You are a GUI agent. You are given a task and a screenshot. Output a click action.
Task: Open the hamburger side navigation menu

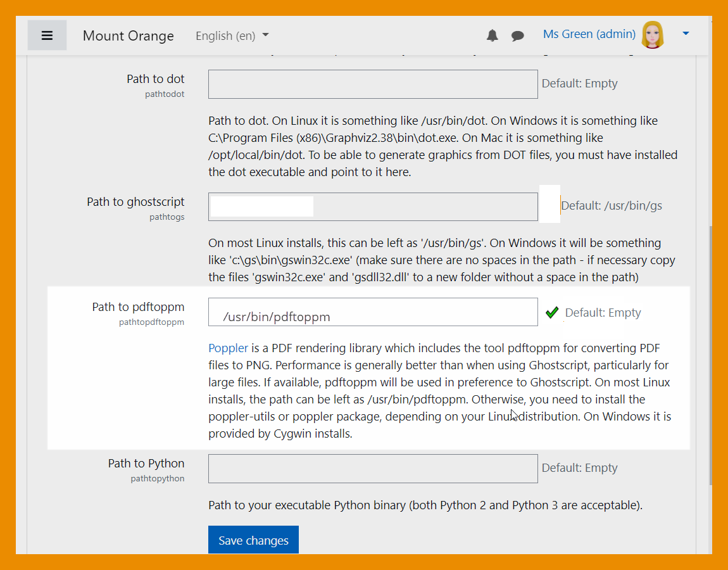47,35
